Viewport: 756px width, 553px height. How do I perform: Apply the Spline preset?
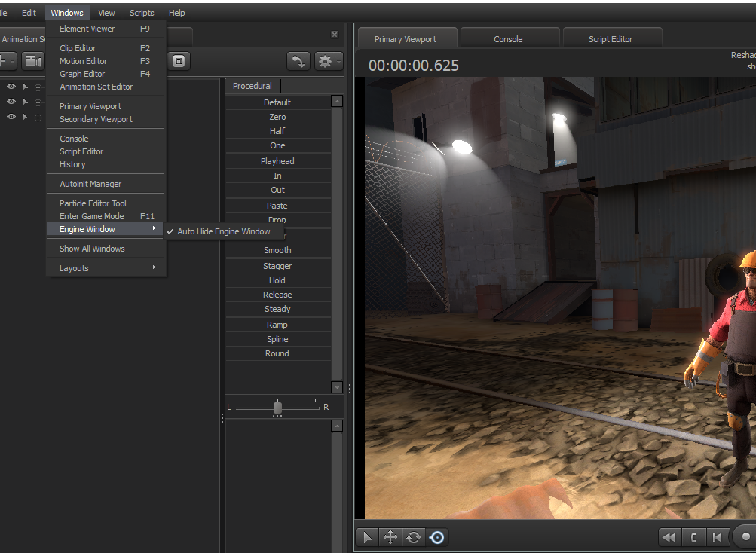[277, 339]
